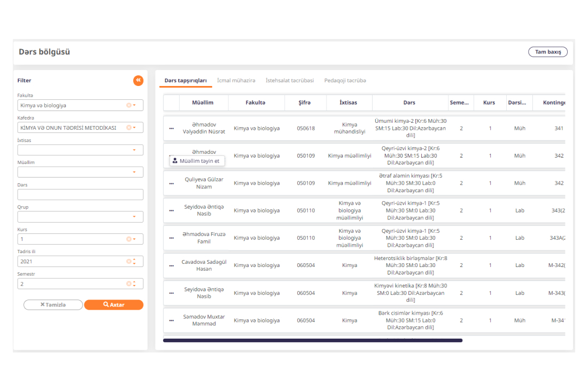Open row menu for Səmədov Muxtar Məmməd
588x392 pixels.
[x=172, y=320]
